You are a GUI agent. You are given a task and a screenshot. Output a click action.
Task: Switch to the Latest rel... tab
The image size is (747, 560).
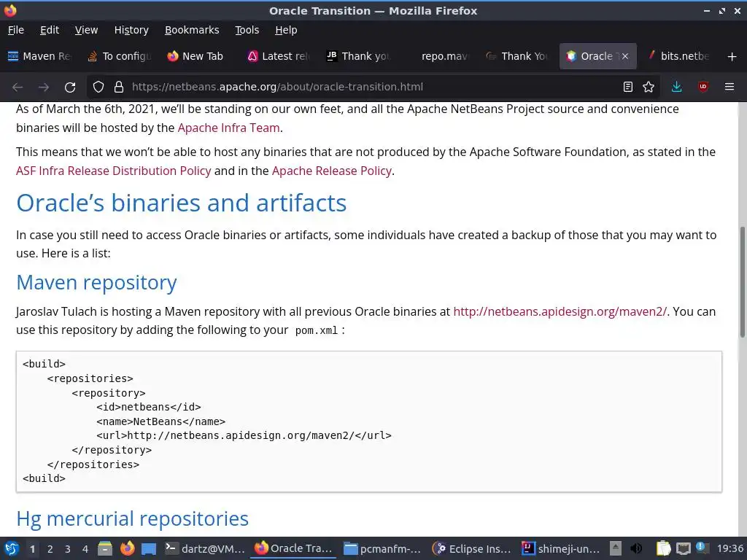(279, 56)
